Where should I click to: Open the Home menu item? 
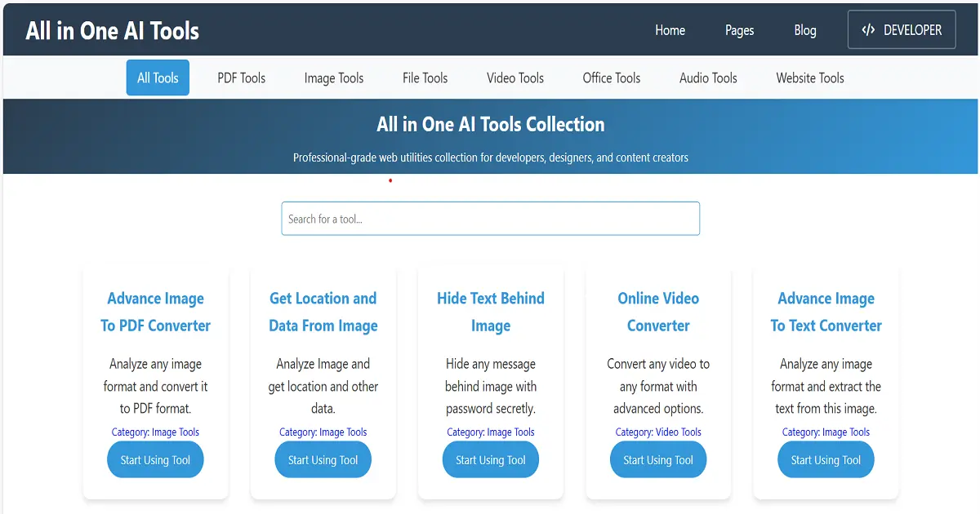[x=670, y=30]
